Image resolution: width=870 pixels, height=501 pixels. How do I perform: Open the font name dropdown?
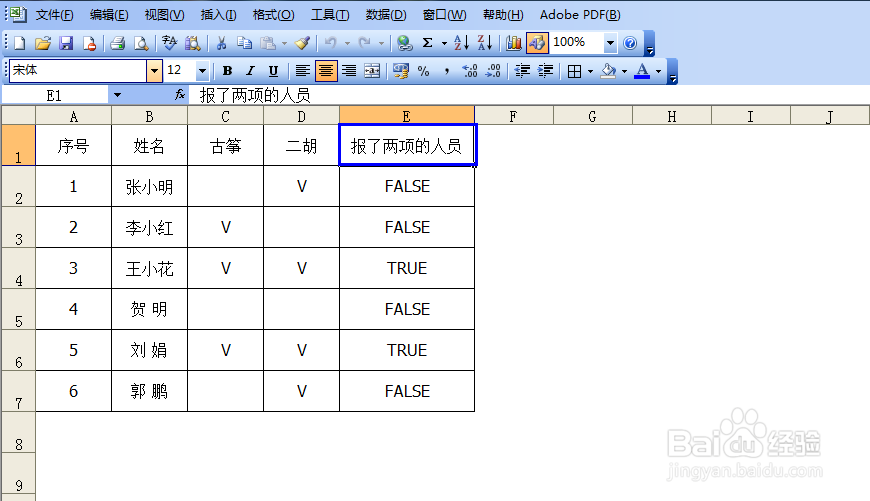click(x=154, y=70)
